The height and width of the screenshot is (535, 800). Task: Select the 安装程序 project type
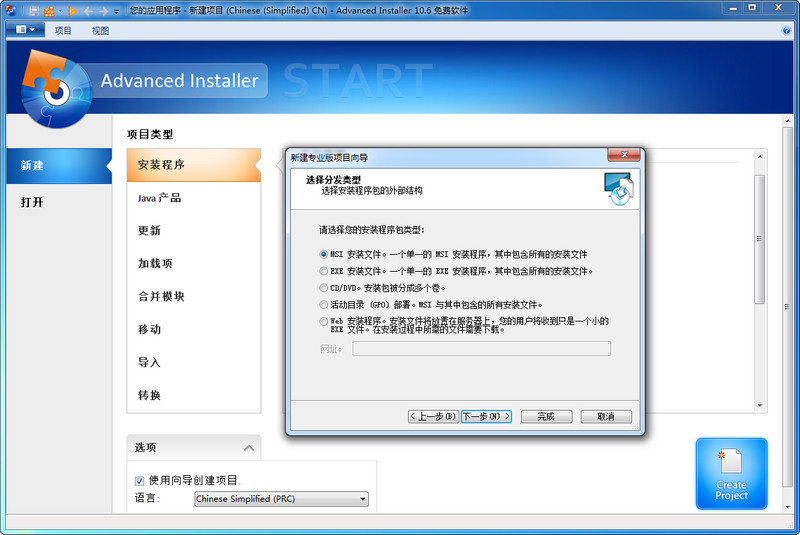(194, 165)
